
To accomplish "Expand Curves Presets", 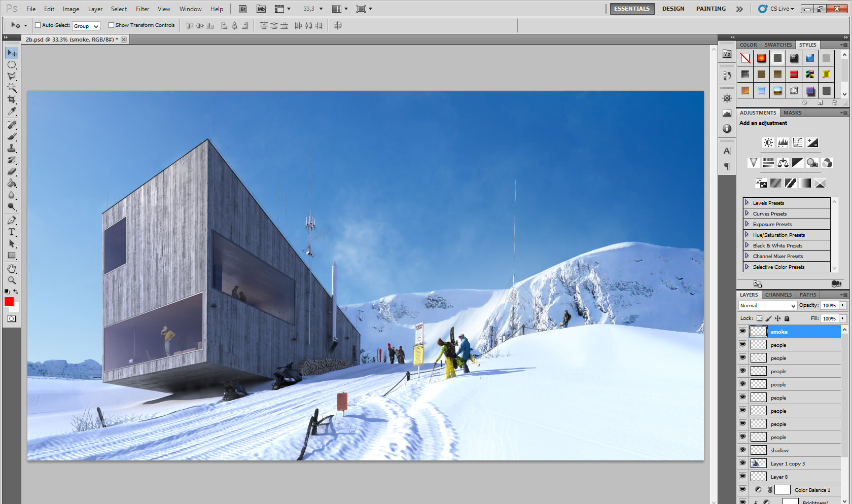I will click(747, 213).
